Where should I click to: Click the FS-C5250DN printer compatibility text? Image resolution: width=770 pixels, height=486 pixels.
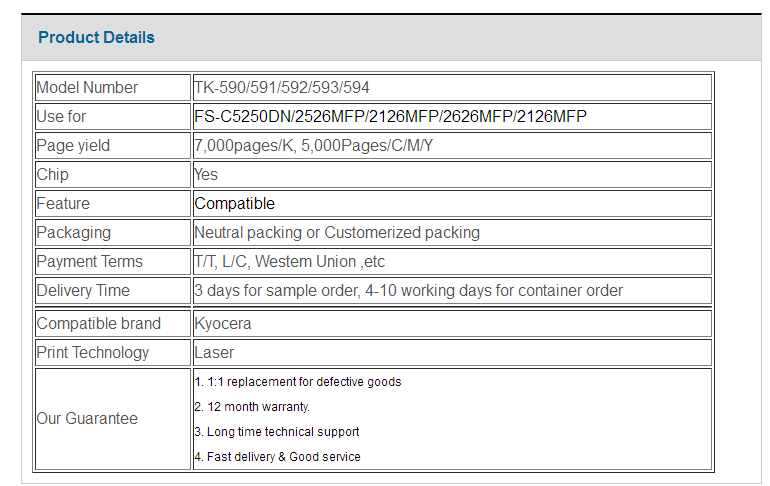(390, 117)
